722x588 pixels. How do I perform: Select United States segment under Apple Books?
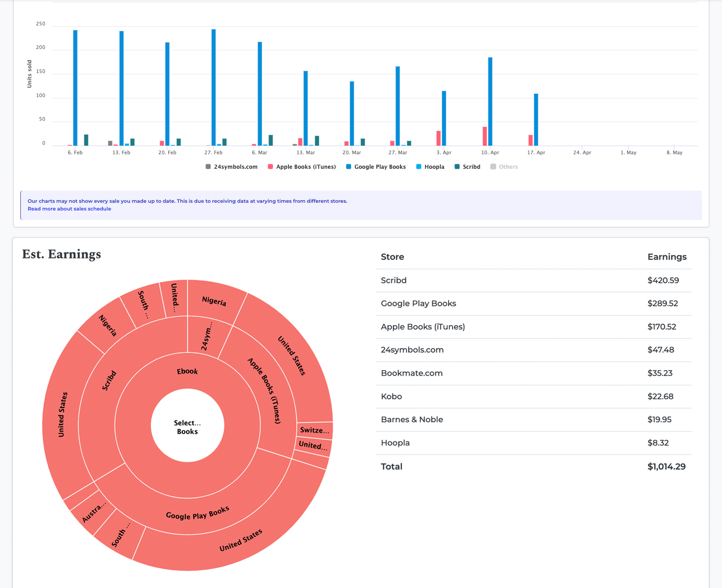click(x=292, y=355)
